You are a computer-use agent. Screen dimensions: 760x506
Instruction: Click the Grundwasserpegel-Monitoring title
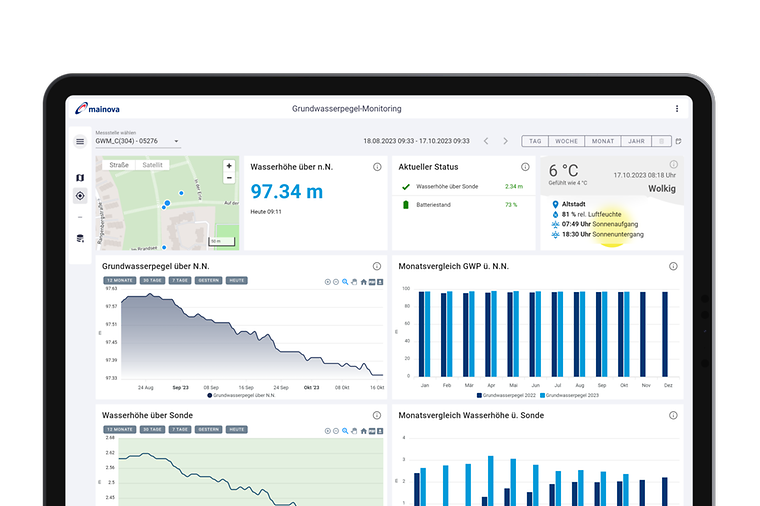tap(347, 109)
